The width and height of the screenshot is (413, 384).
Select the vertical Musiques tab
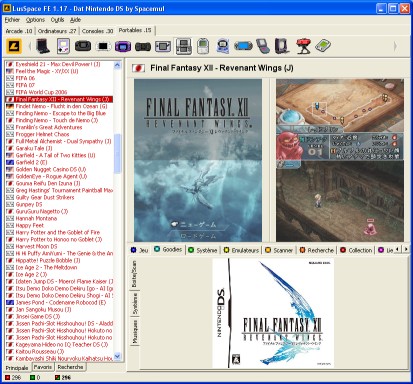coord(135,332)
